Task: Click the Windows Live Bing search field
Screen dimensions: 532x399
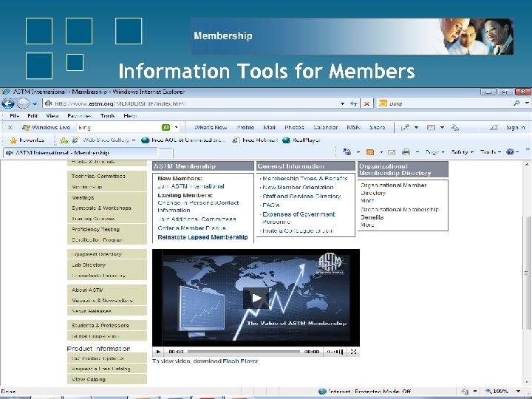Action: pyautogui.click(x=119, y=127)
